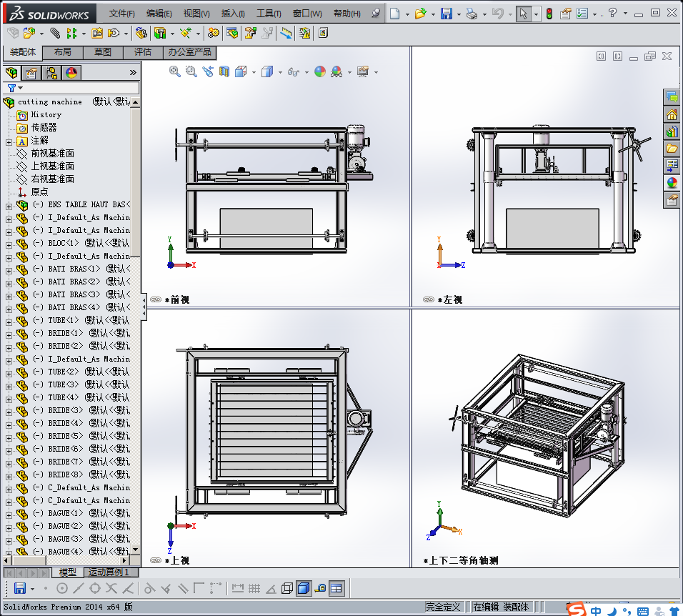Click the Measure tape icon at bottom
The width and height of the screenshot is (683, 616).
click(320, 589)
